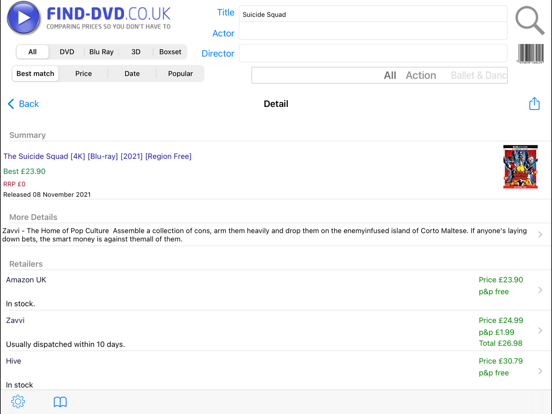The image size is (552, 414).
Task: Click Zavvi Price £24.99 text
Action: pyautogui.click(x=501, y=320)
